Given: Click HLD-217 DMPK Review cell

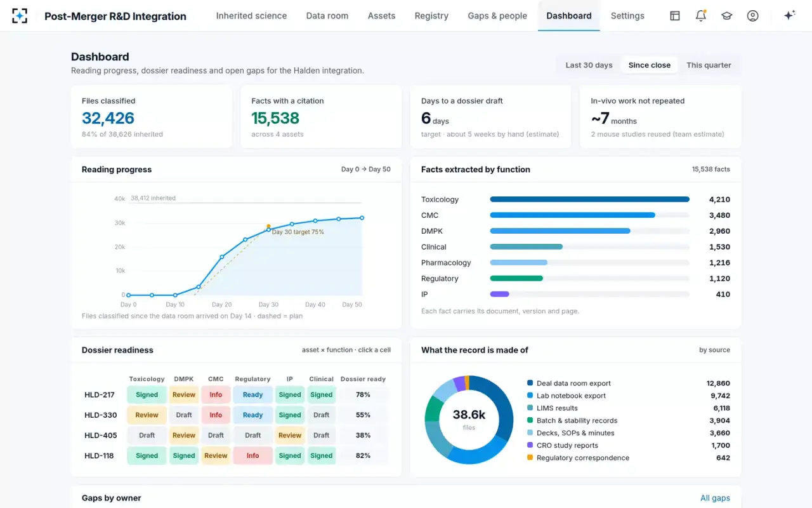Looking at the screenshot, I should (x=184, y=394).
